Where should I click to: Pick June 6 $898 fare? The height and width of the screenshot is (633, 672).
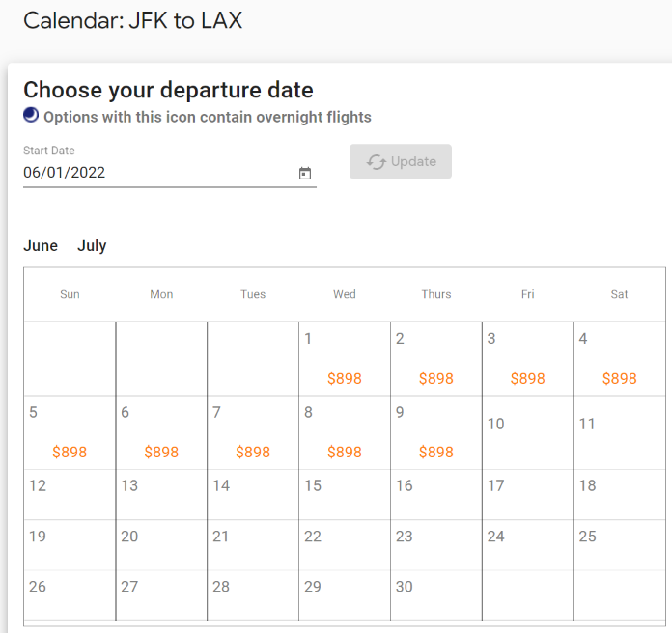(x=161, y=432)
